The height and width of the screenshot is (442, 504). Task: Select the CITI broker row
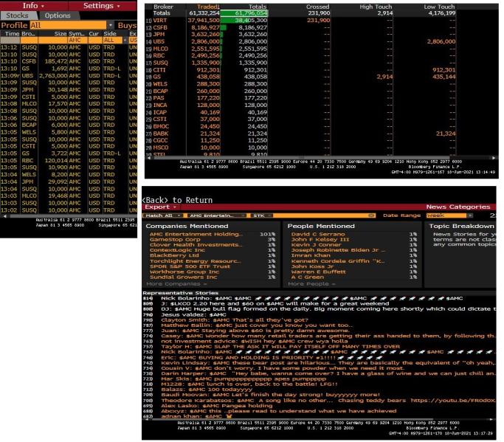(x=300, y=70)
